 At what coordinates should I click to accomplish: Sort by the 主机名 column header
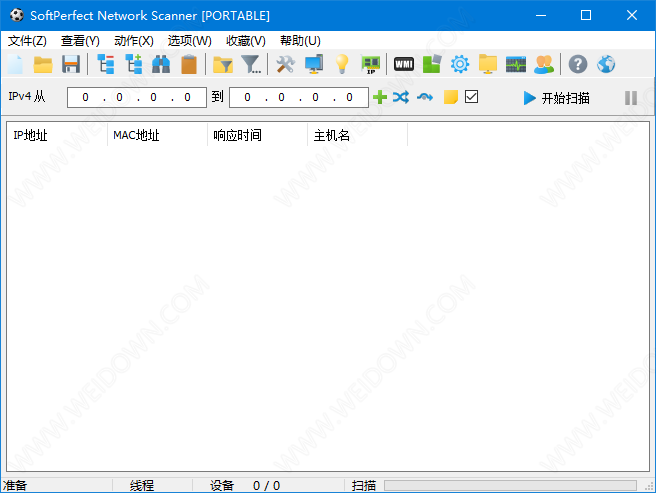click(357, 135)
